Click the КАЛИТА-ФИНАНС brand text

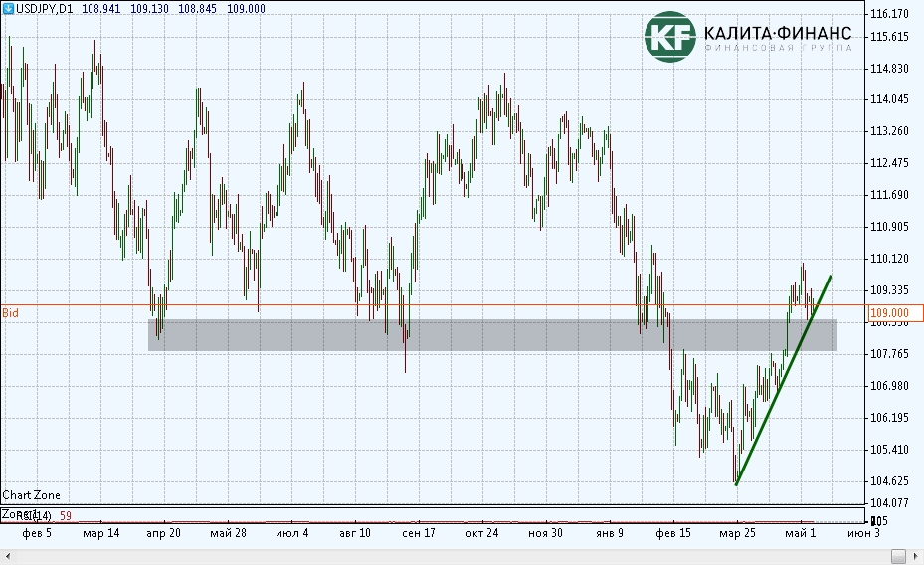click(778, 32)
